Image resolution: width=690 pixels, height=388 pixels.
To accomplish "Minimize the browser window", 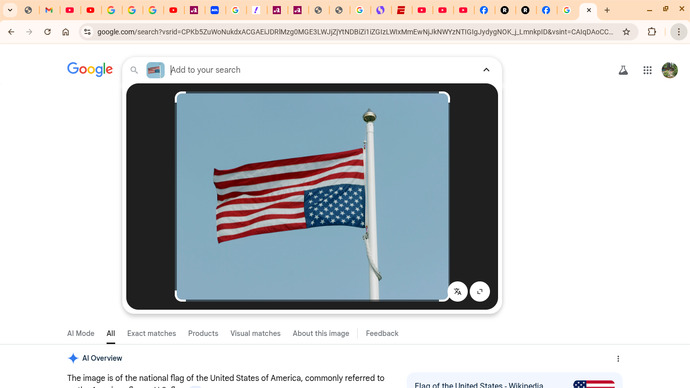I will pos(649,10).
